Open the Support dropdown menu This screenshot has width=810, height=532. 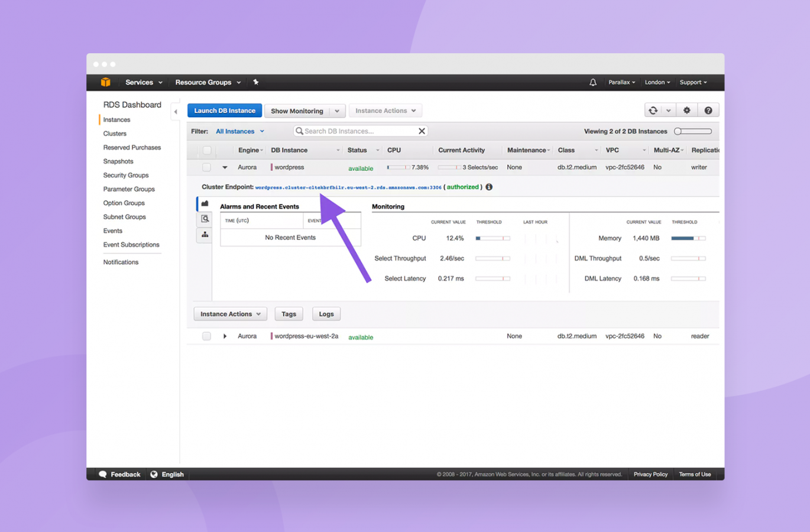point(693,82)
